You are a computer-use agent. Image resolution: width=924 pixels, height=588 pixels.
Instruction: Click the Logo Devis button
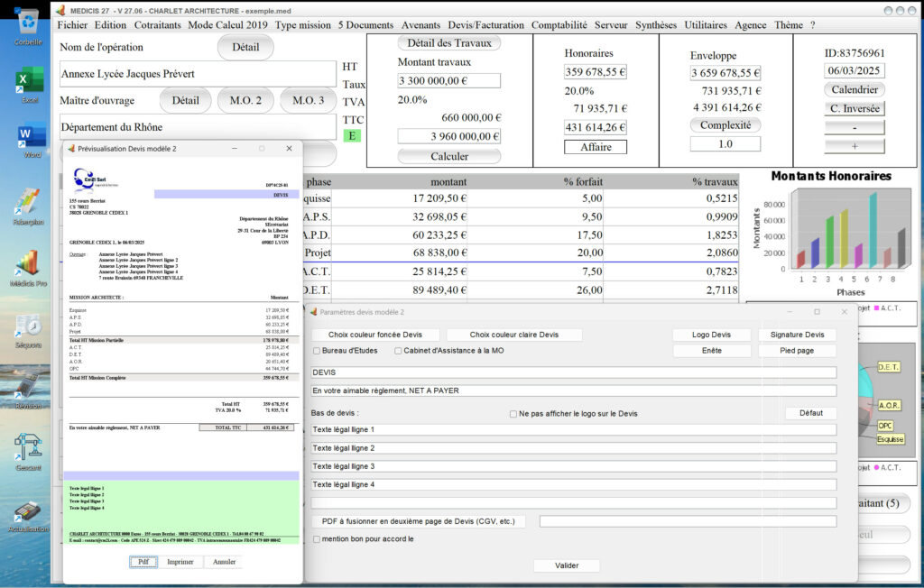711,335
